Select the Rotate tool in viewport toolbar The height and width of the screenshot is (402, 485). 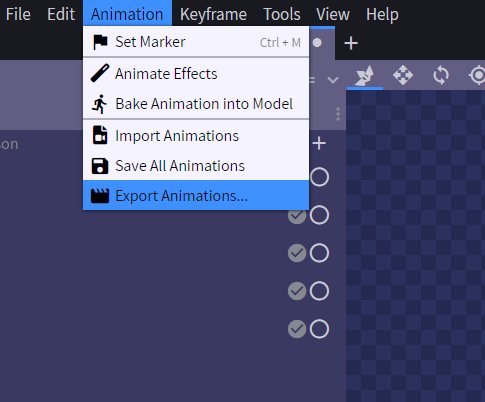441,75
